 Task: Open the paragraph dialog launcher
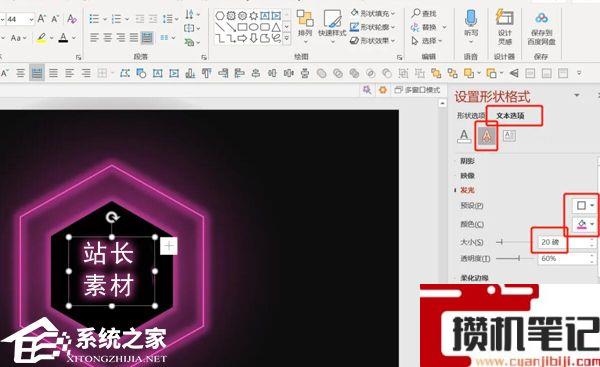pos(204,57)
